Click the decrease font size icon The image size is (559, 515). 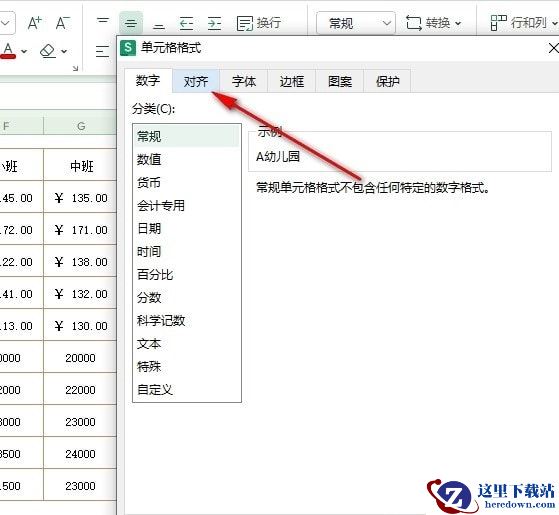pos(63,23)
